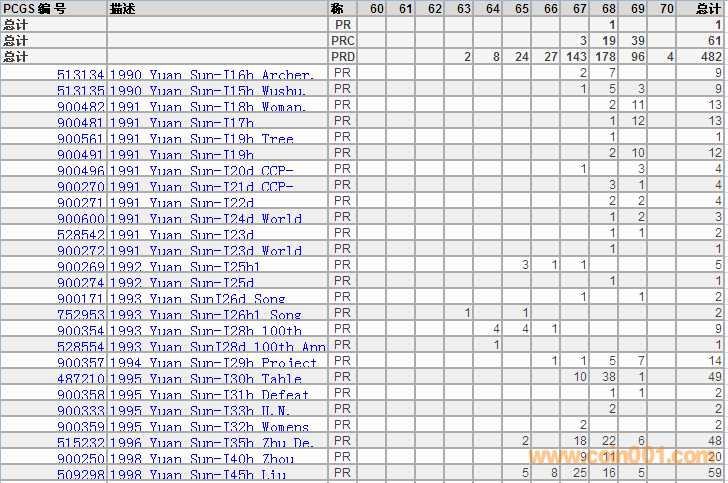
Task: Open PCGS number 513134 link
Action: click(80, 74)
